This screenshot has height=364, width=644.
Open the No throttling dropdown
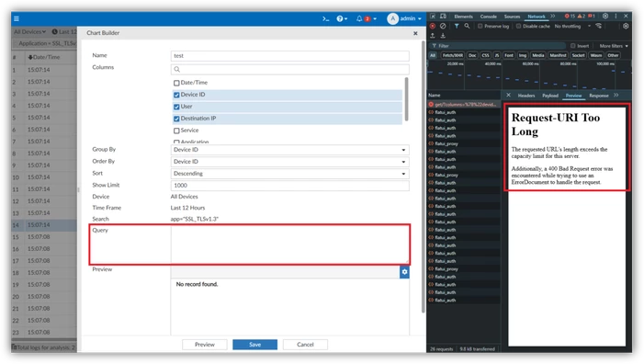point(572,27)
